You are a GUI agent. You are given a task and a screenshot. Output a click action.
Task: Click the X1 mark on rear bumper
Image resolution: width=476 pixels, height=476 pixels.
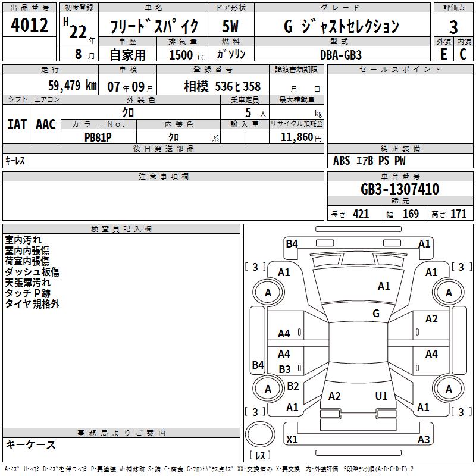(x=292, y=440)
